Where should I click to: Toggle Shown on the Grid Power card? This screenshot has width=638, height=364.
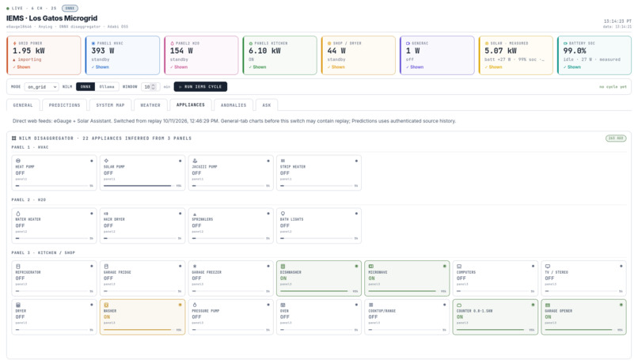[x=21, y=67]
